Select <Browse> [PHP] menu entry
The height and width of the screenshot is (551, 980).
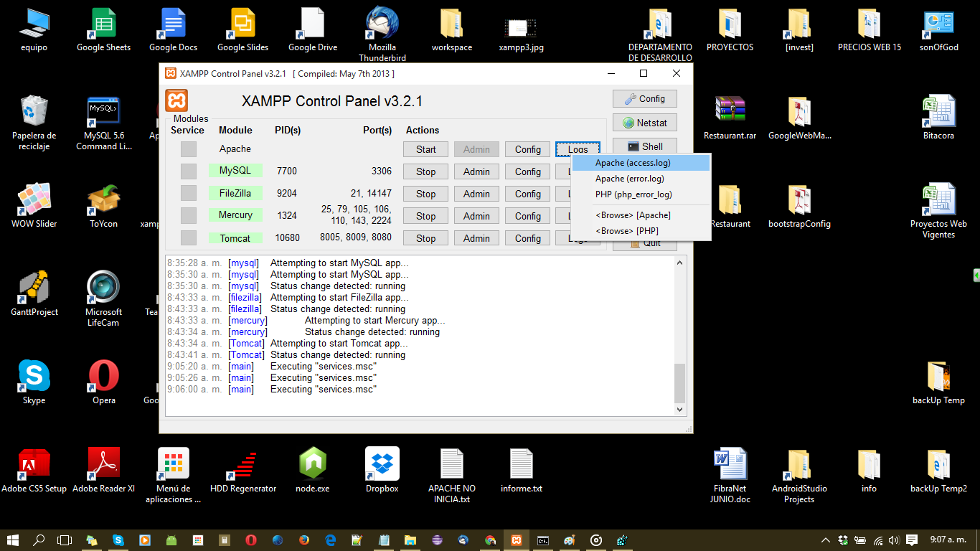[x=641, y=231]
